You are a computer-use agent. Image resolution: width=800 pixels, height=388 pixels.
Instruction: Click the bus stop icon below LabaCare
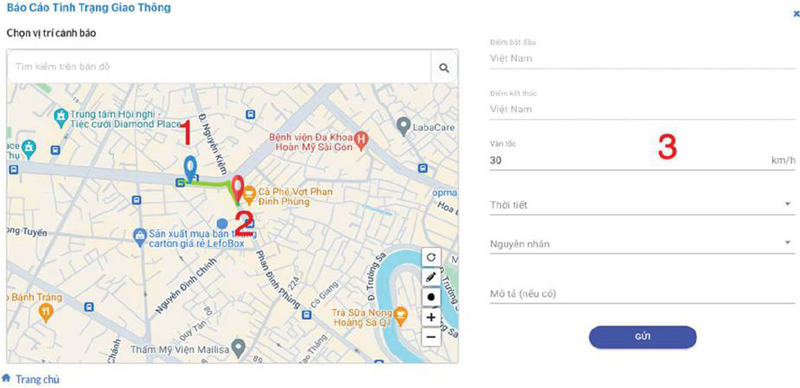point(422,168)
